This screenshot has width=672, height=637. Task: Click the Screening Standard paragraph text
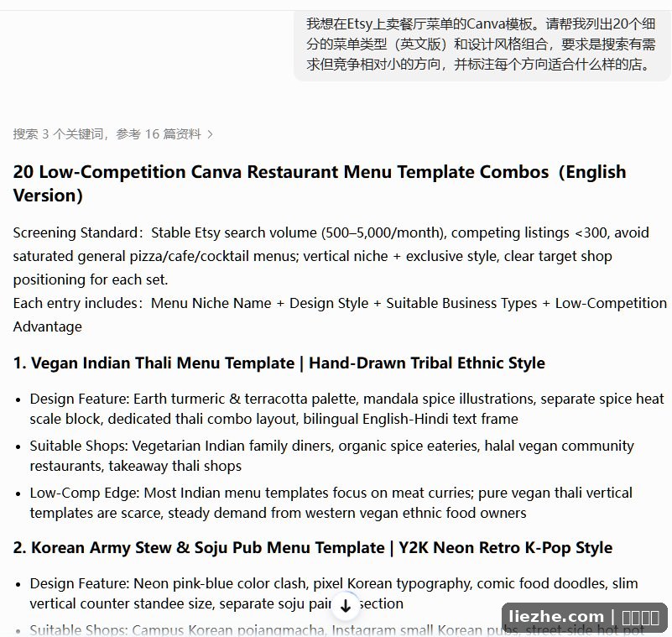331,256
